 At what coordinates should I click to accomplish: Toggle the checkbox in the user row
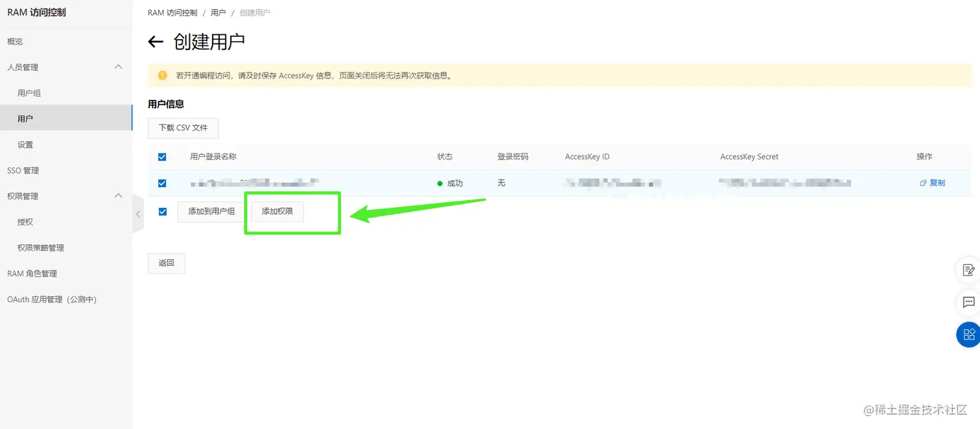162,183
